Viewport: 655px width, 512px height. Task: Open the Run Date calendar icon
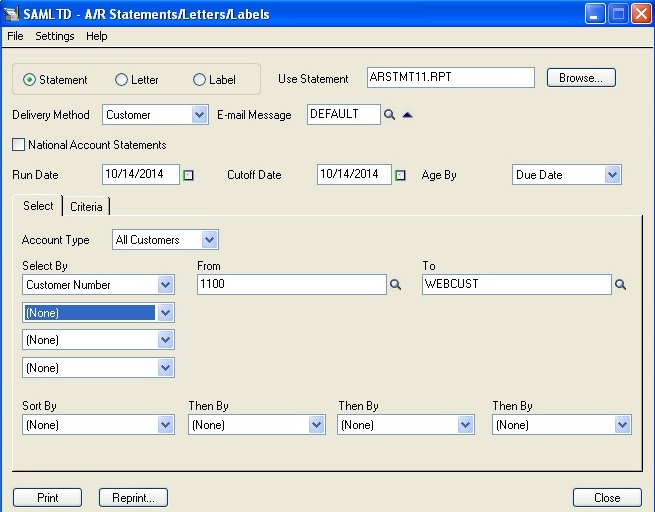pyautogui.click(x=188, y=175)
